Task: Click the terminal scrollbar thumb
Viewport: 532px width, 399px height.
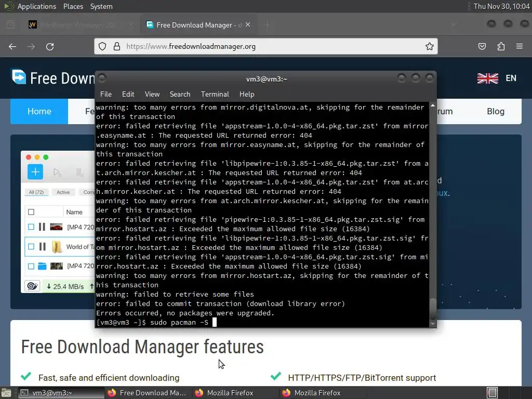Action: pyautogui.click(x=433, y=308)
